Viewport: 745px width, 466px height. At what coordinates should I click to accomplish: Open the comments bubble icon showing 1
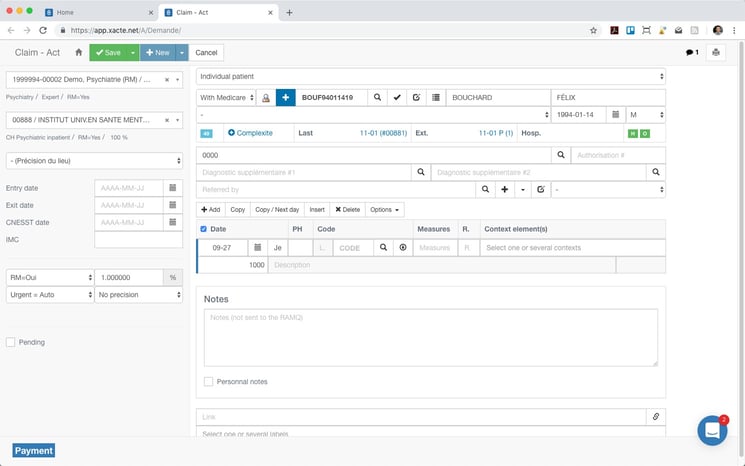692,52
